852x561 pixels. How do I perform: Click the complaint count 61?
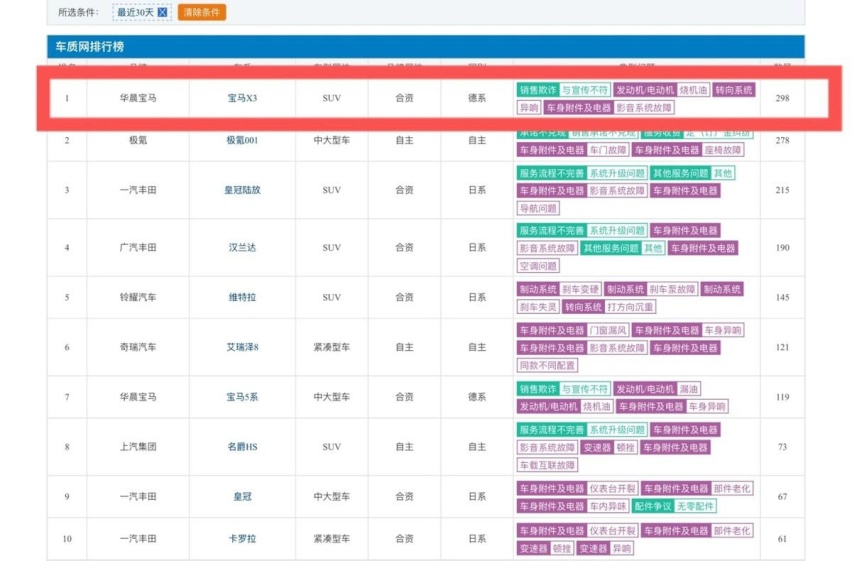pos(782,539)
